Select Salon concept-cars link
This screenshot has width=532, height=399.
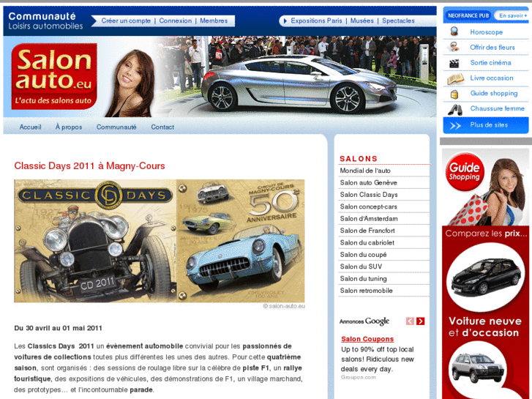point(369,206)
